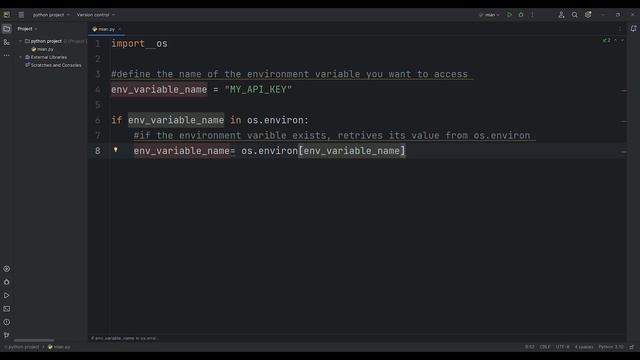Go to next highlighted problem arrow
This screenshot has height=360, width=640.
click(622, 40)
